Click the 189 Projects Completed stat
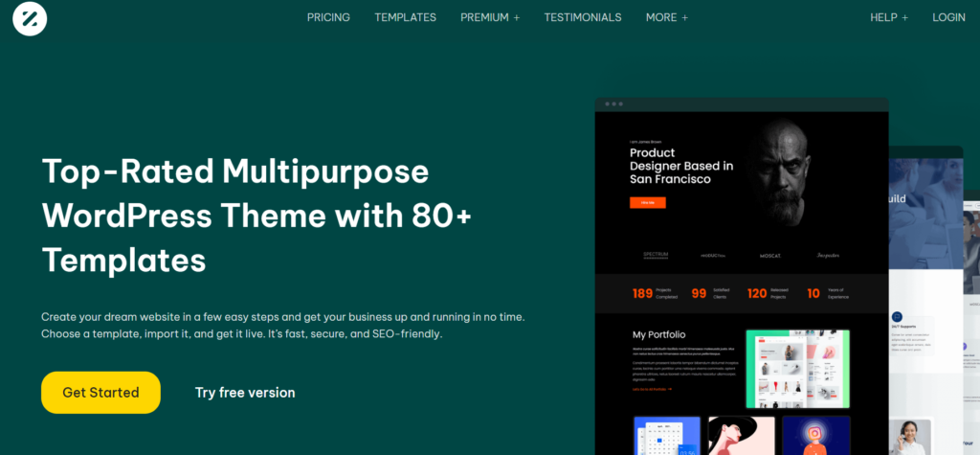Image resolution: width=980 pixels, height=455 pixels. [x=655, y=293]
